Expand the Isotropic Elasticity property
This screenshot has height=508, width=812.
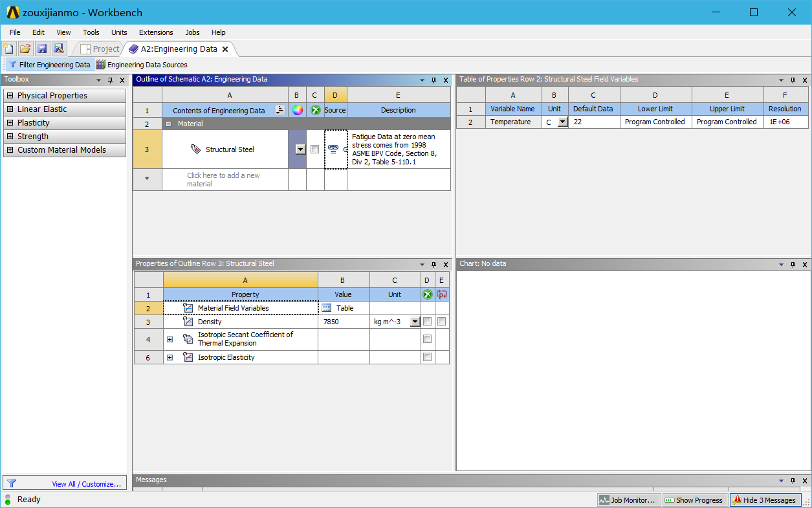point(170,357)
